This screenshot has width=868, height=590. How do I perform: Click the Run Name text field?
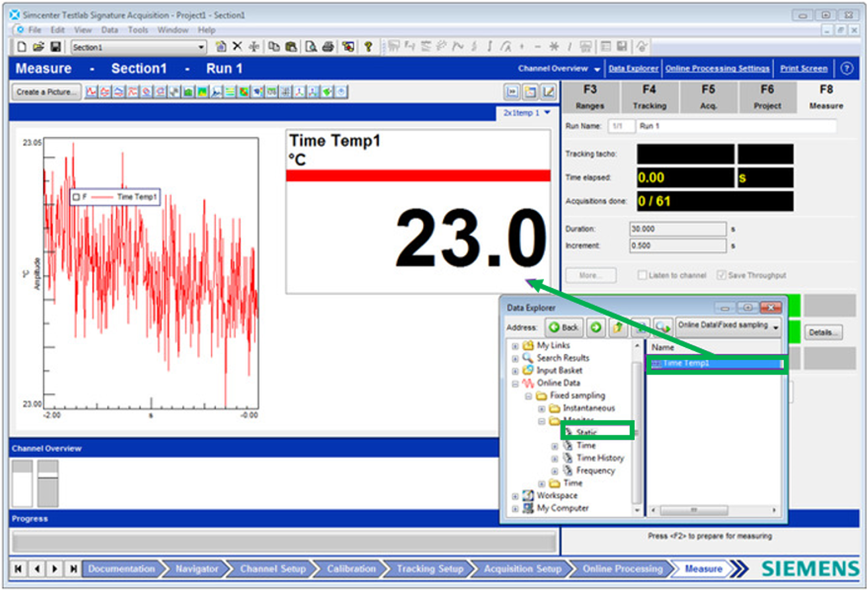[736, 126]
